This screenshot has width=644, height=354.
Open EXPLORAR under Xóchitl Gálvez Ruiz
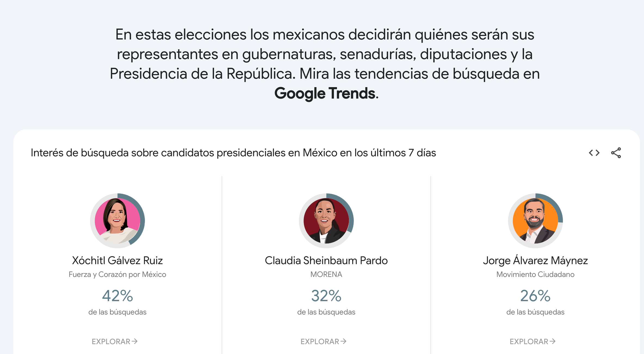[114, 341]
